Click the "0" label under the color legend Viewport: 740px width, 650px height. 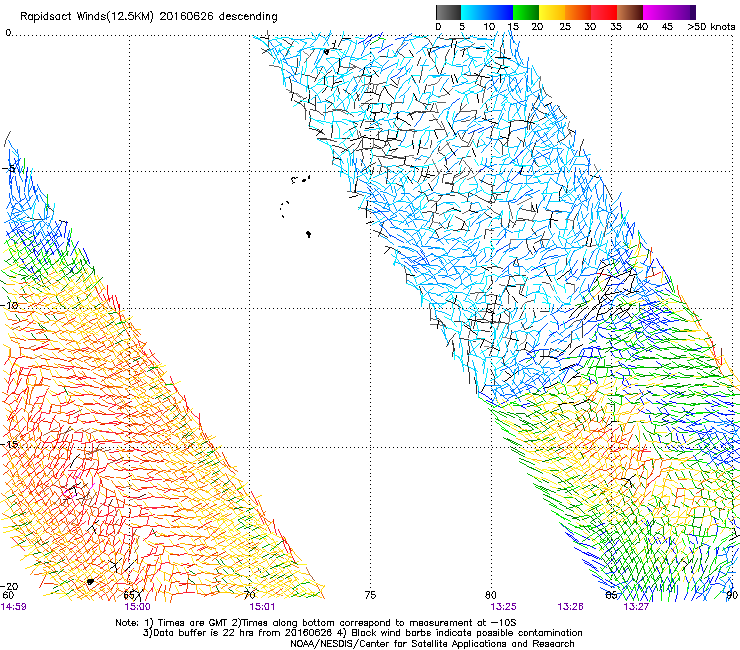click(x=438, y=27)
